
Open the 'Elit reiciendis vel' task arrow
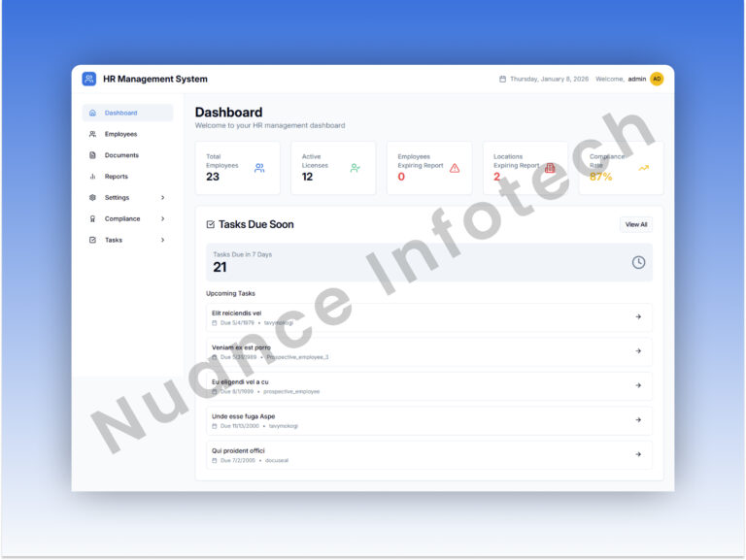click(638, 316)
